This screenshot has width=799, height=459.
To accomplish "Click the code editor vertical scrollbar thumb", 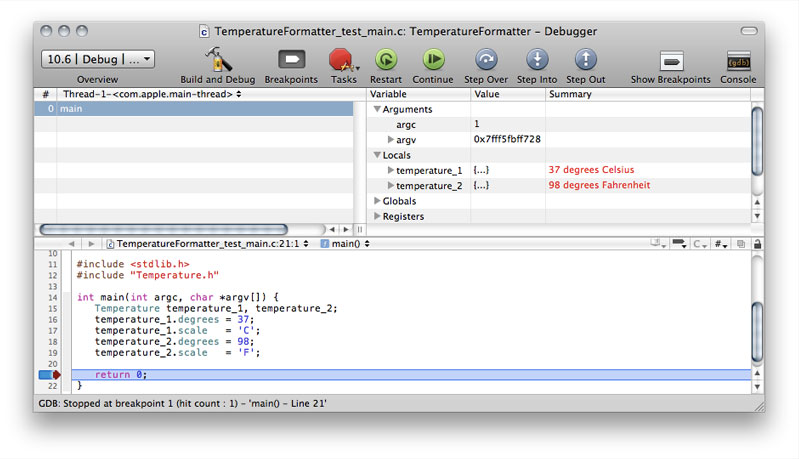I will pos(757,332).
